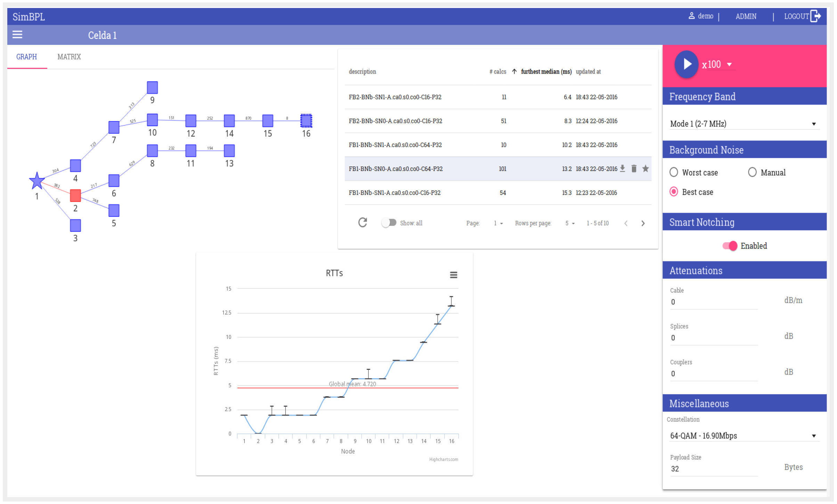Delete the highlighted simulation row
Screen dimensions: 837x504
(x=634, y=169)
